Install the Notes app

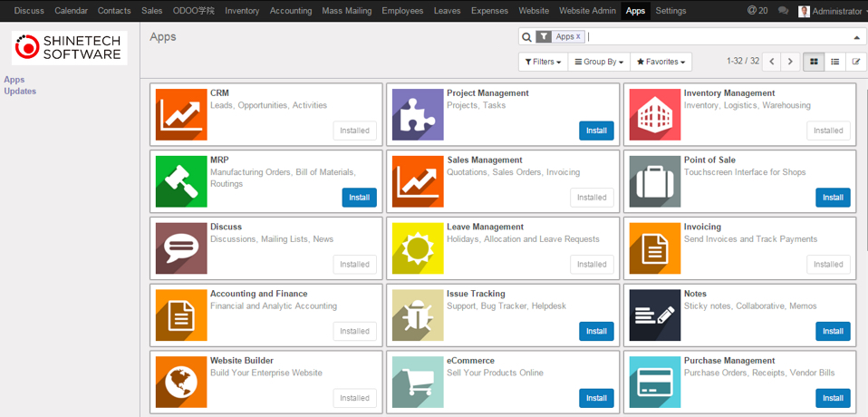(833, 331)
